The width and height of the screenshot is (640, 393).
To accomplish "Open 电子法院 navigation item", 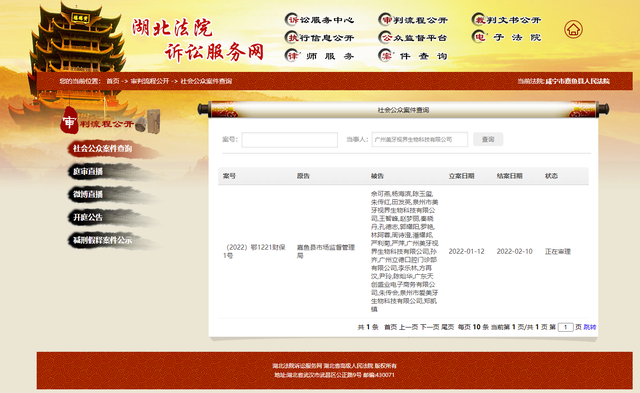I will (x=506, y=37).
